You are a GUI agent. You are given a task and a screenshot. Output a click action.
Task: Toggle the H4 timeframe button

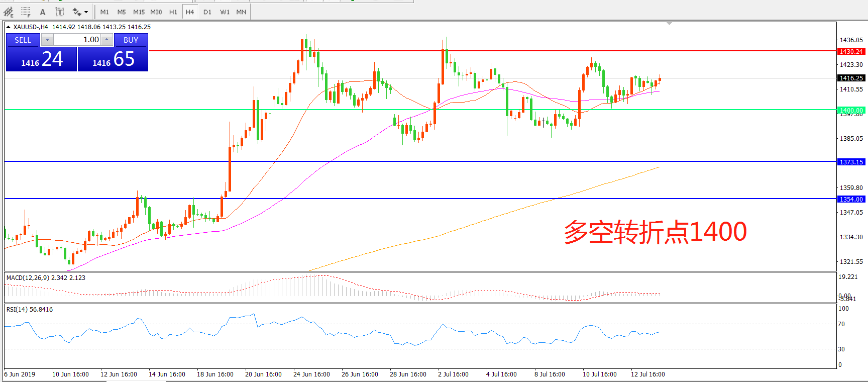pos(190,12)
